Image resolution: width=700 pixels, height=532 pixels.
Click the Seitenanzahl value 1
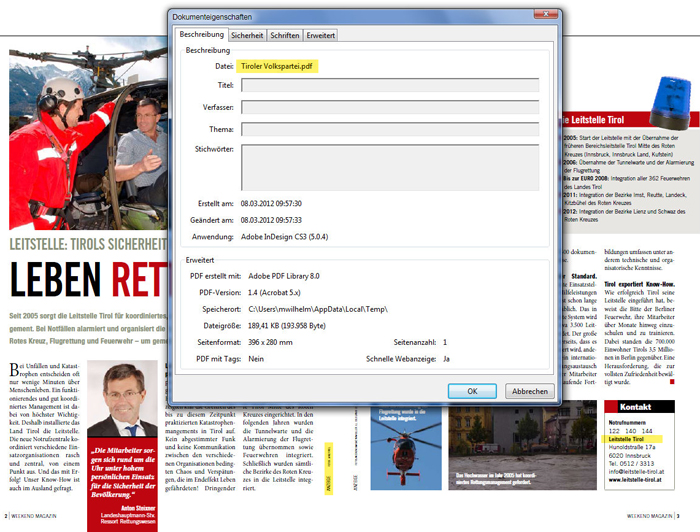pos(445,342)
